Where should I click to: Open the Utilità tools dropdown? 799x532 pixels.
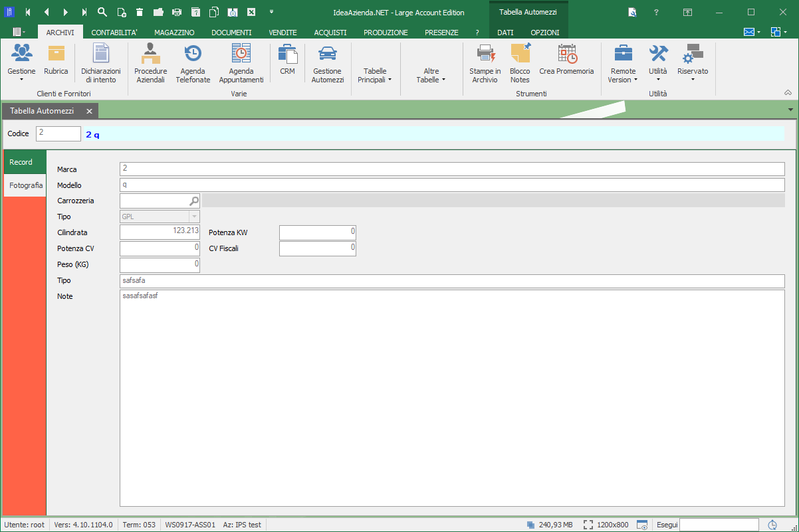(x=658, y=64)
